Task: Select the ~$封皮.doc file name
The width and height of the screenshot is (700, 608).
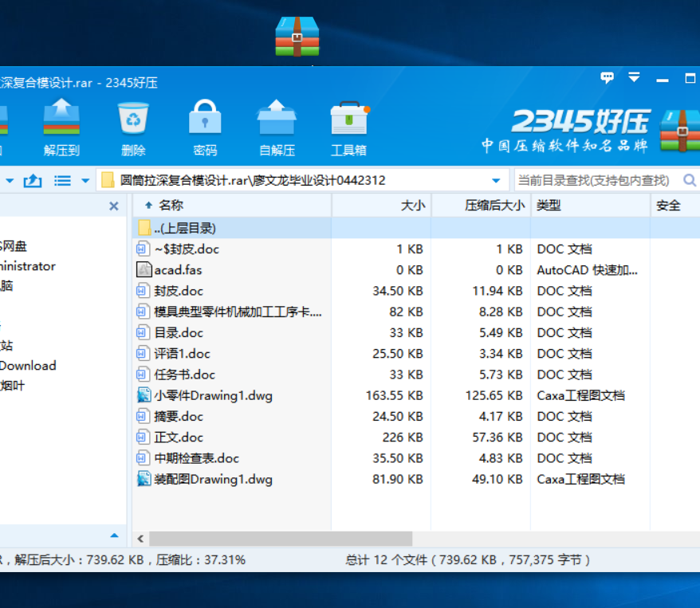Action: coord(187,249)
